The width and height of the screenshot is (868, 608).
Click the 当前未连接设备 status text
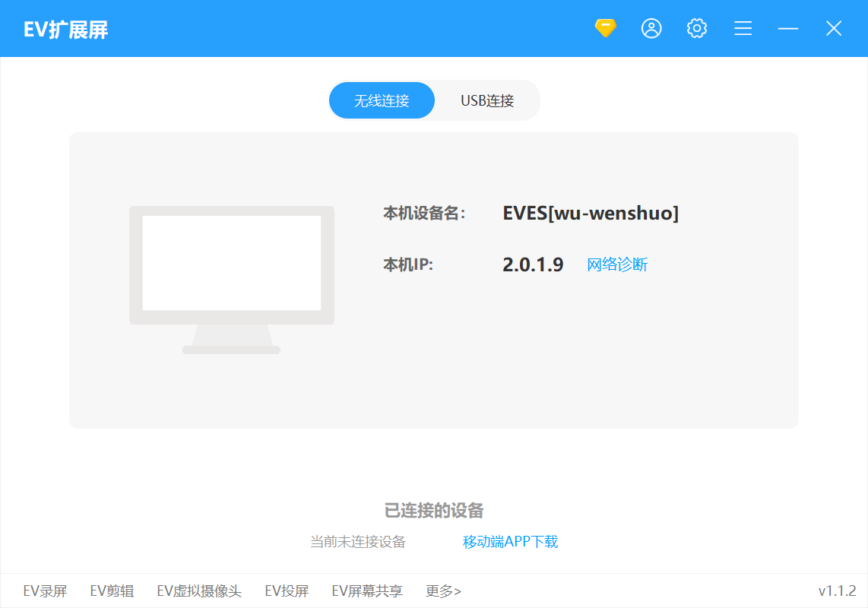pyautogui.click(x=357, y=542)
